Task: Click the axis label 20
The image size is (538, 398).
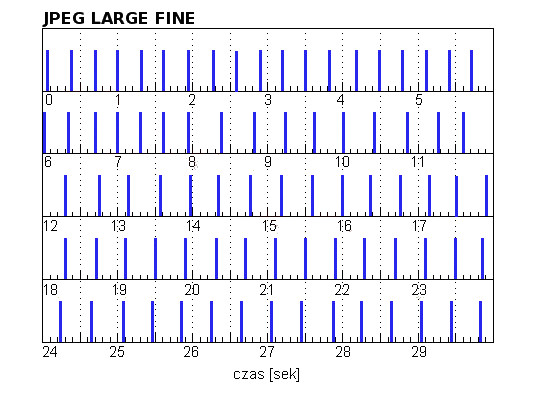Action: coord(192,290)
